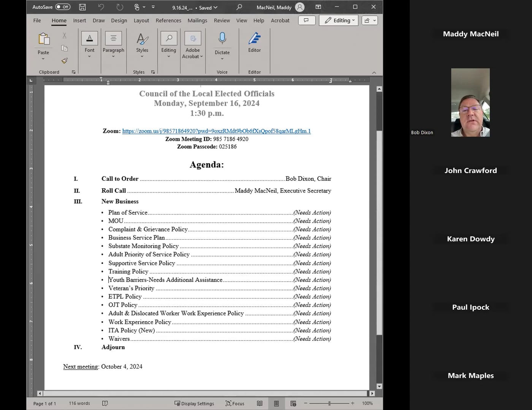Toggle the AutoSave switch
The width and height of the screenshot is (532, 410).
(x=63, y=7)
